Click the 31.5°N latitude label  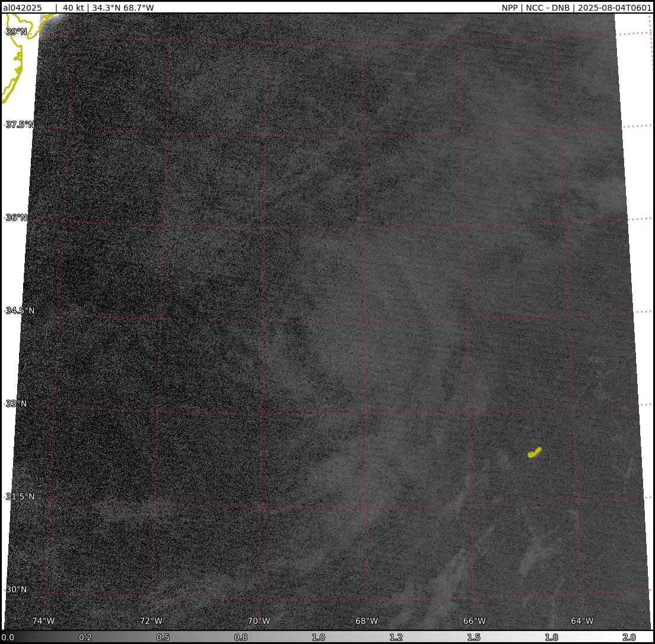[x=20, y=496]
